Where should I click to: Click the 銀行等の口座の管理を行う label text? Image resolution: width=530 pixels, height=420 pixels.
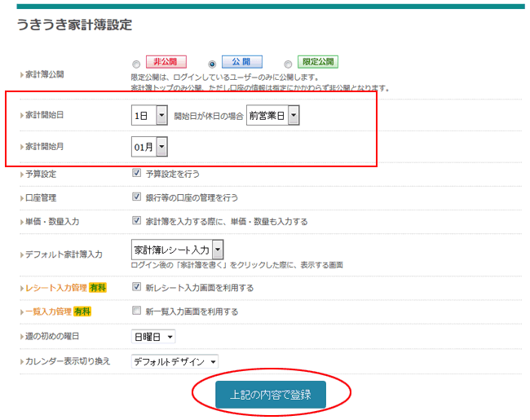[x=192, y=198]
